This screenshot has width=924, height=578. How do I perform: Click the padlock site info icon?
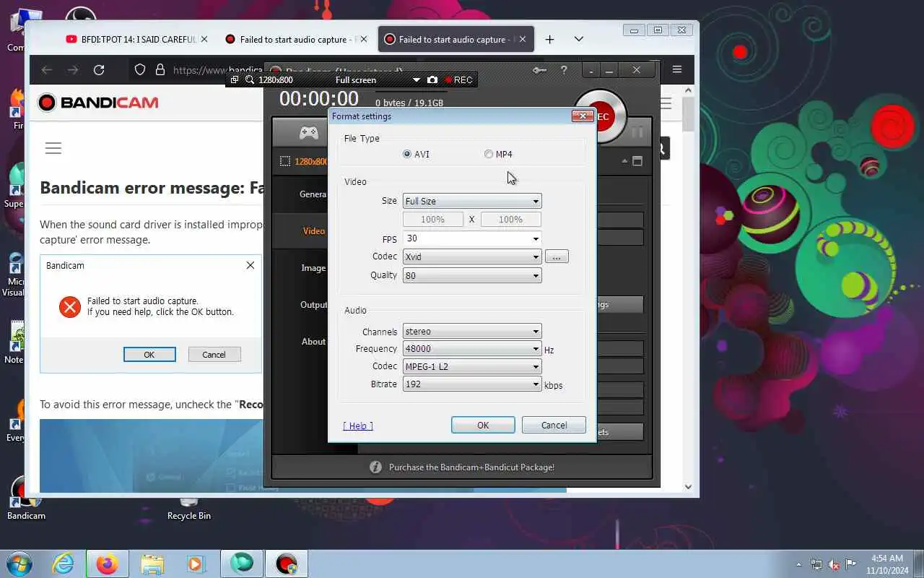(160, 70)
